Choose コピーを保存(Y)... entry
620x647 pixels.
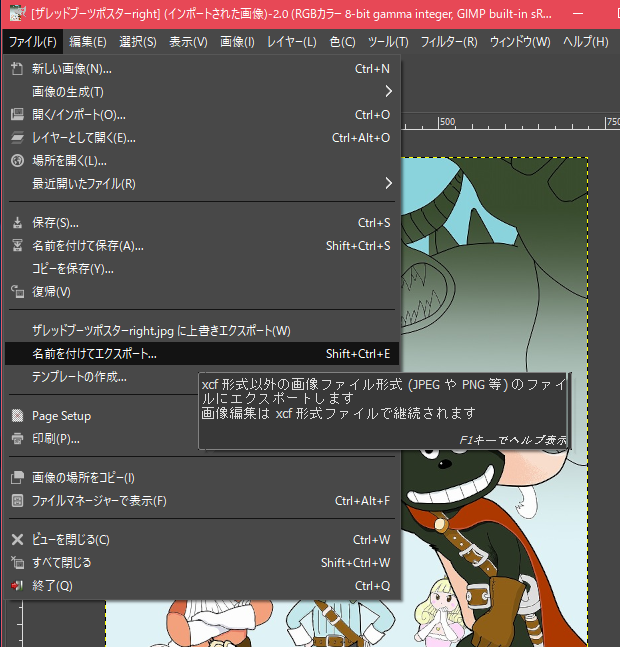202,269
